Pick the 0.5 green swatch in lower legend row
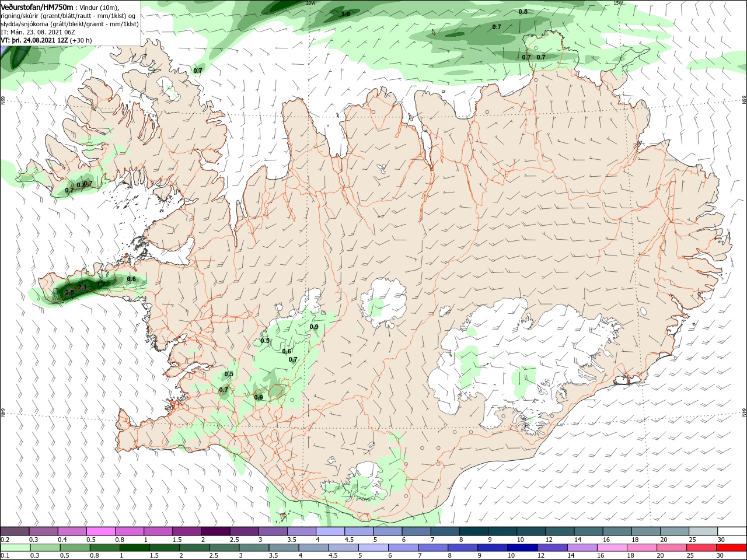 75,548
